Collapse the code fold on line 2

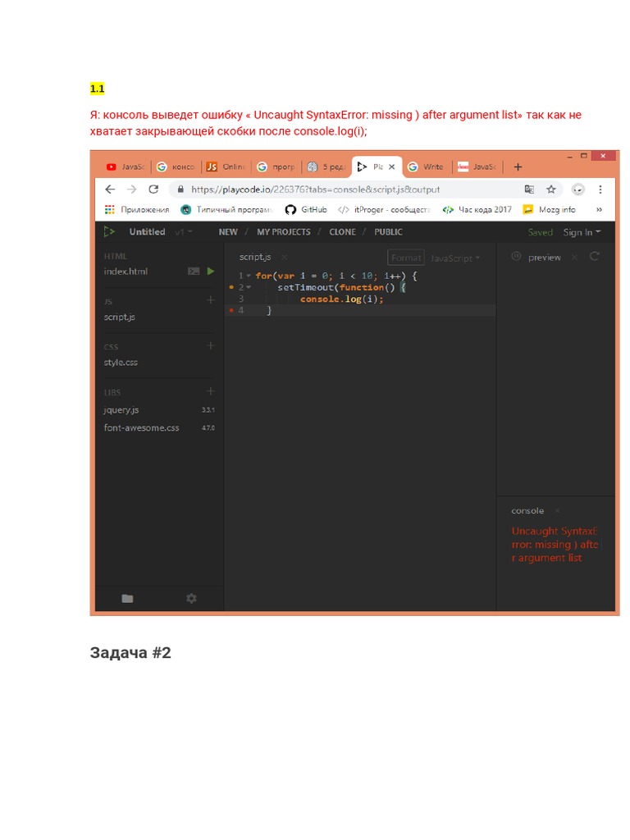coord(249,288)
